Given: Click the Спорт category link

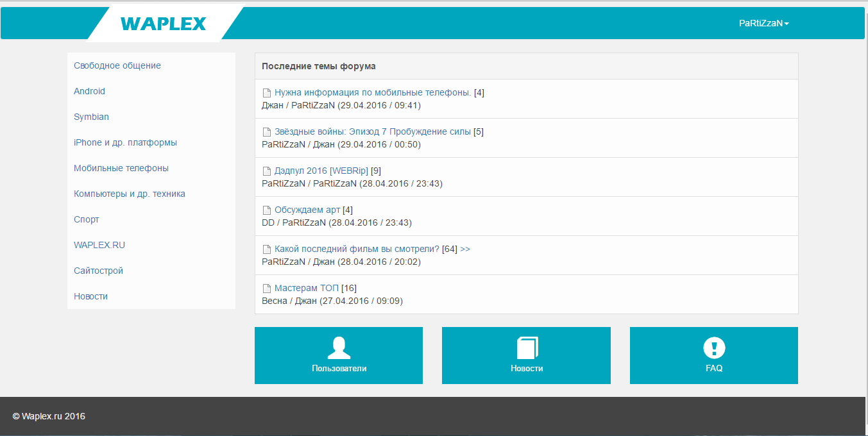Looking at the screenshot, I should (x=87, y=219).
